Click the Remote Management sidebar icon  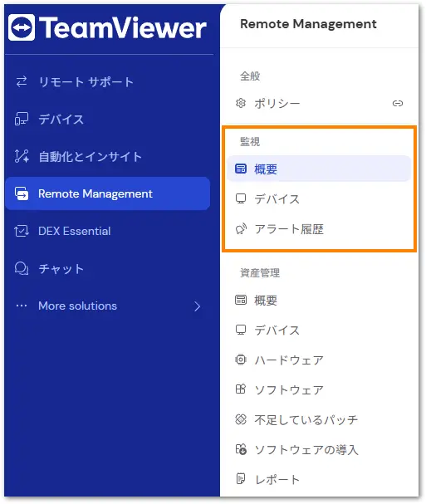(x=22, y=193)
